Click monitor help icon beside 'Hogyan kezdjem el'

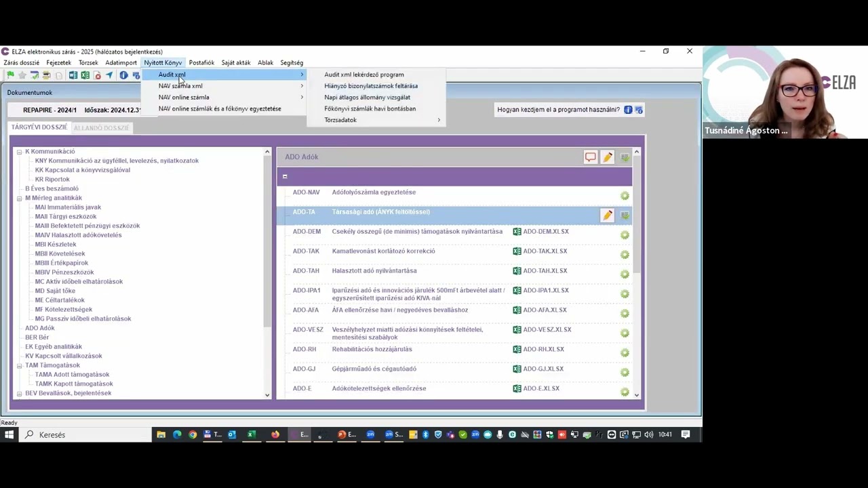tap(639, 110)
